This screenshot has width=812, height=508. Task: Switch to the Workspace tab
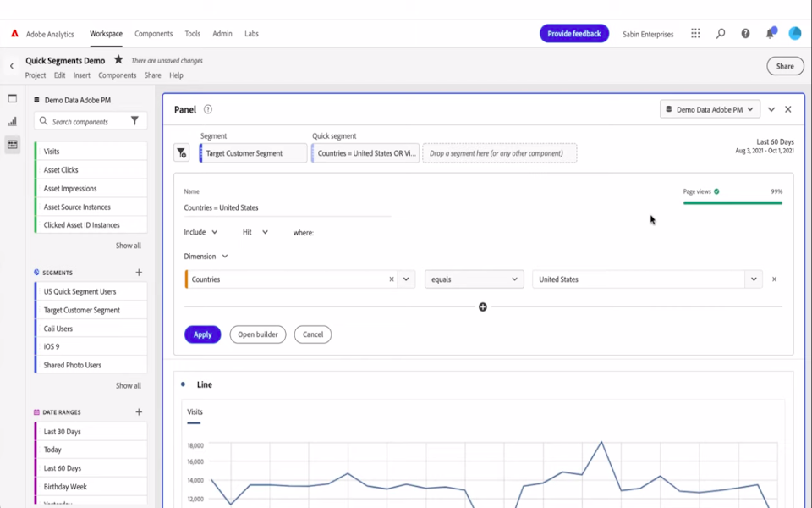(107, 34)
